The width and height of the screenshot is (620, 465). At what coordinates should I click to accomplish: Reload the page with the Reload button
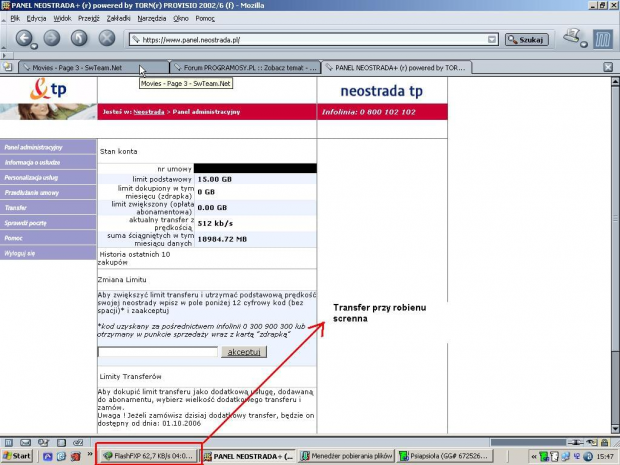pos(79,38)
